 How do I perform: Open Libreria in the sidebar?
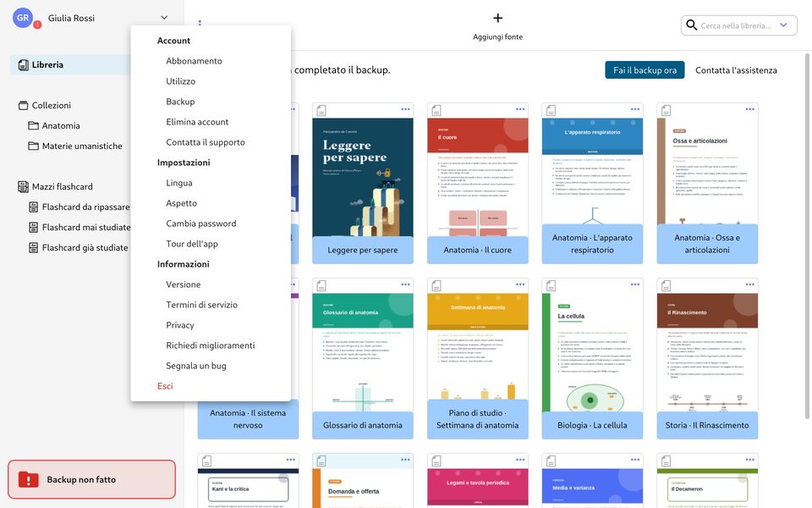tap(70, 65)
